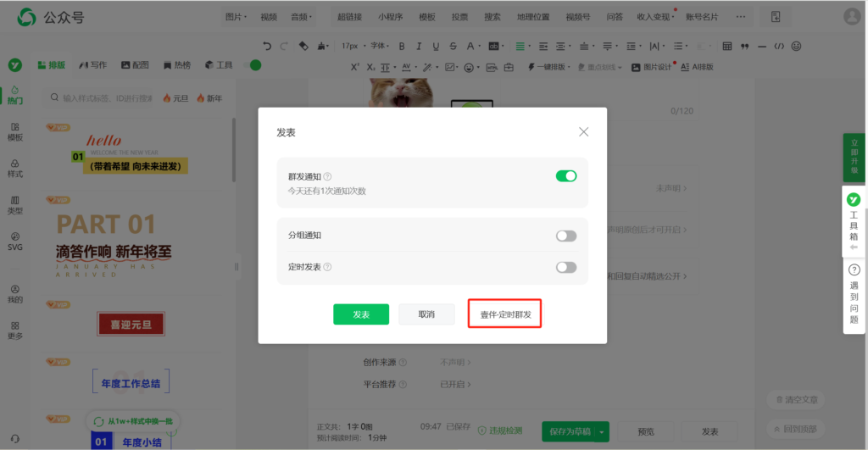This screenshot has height=450, width=868.
Task: Click the green align-left icon
Action: pyautogui.click(x=520, y=47)
